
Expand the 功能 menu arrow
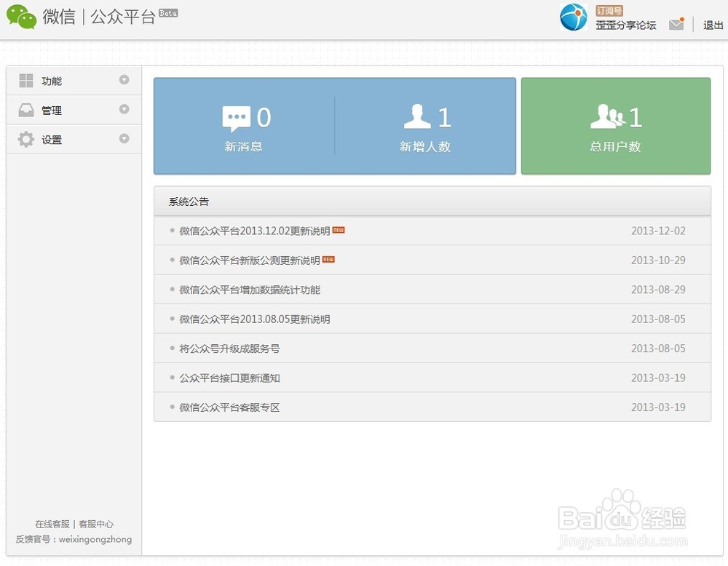[124, 80]
